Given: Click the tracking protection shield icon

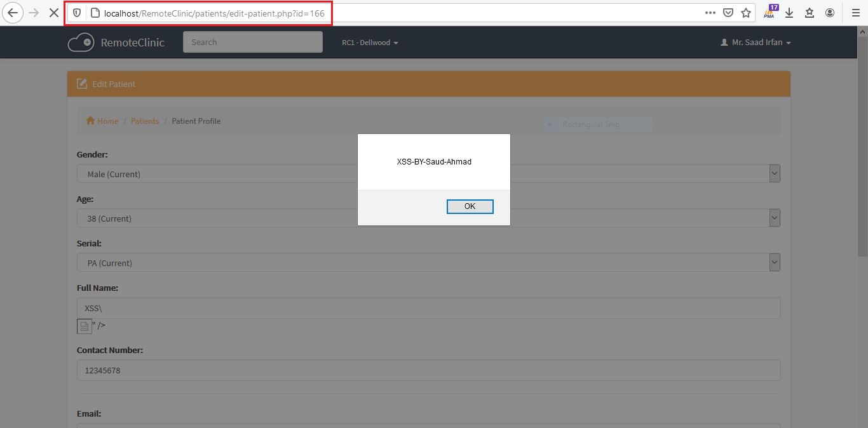Looking at the screenshot, I should click(x=78, y=13).
